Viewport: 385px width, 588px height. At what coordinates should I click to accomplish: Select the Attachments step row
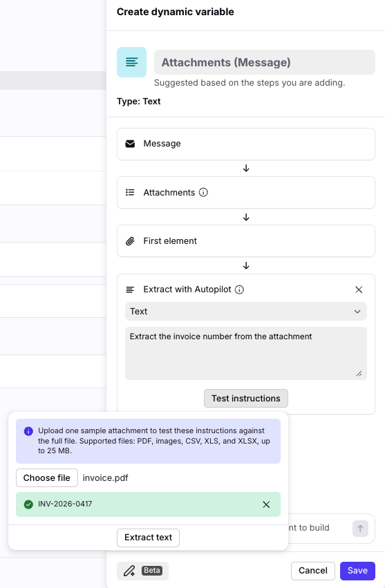point(246,192)
